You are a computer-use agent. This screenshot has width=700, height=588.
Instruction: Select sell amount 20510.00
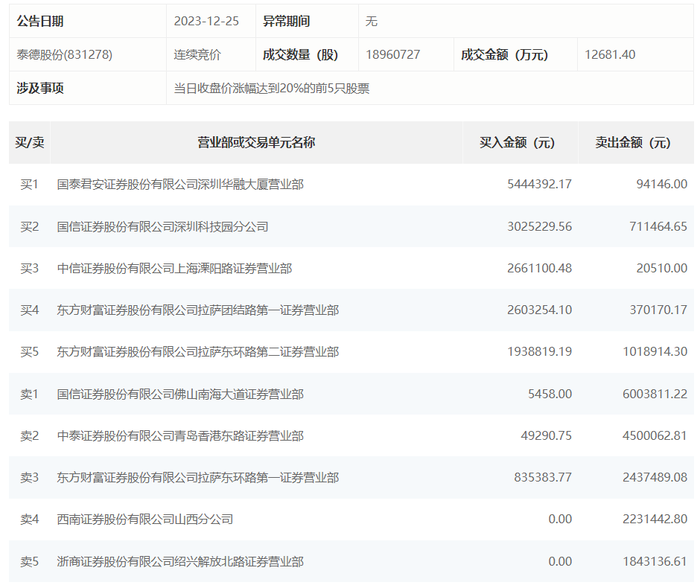(x=662, y=268)
